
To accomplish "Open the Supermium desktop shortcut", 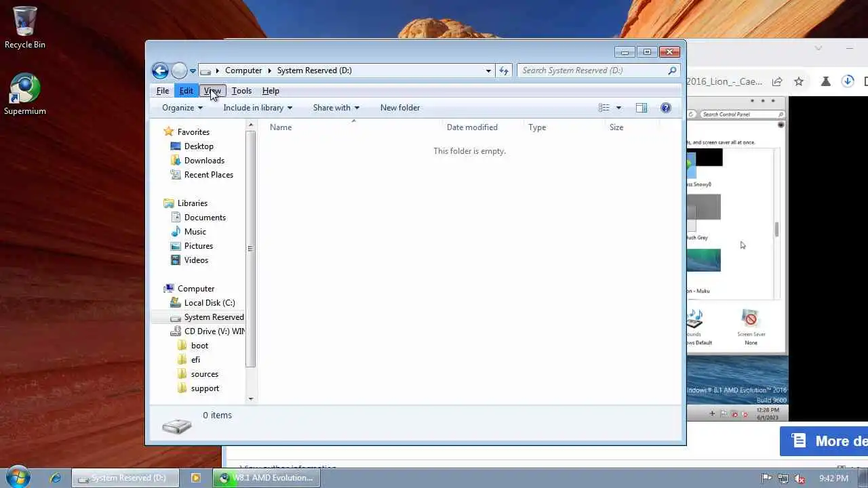I will (x=25, y=95).
